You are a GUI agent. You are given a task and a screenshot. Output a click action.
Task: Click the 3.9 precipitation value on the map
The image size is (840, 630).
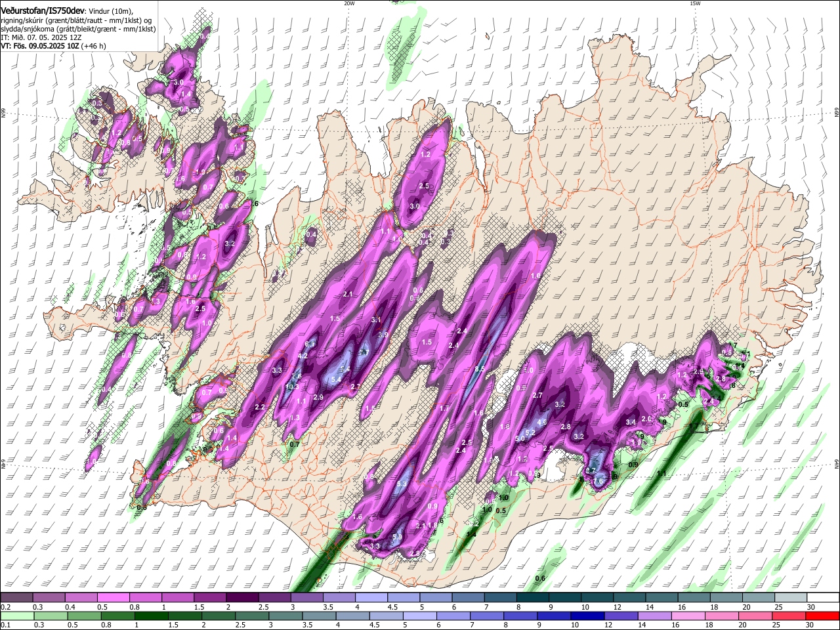[x=383, y=335]
